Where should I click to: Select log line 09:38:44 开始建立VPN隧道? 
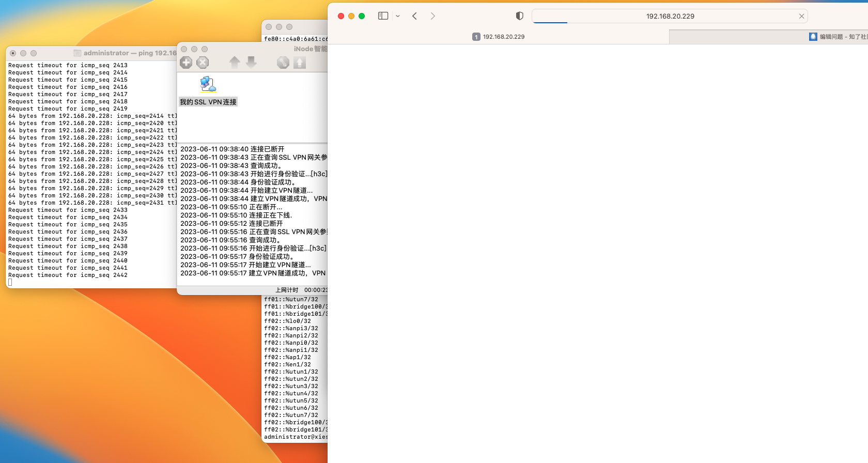246,190
